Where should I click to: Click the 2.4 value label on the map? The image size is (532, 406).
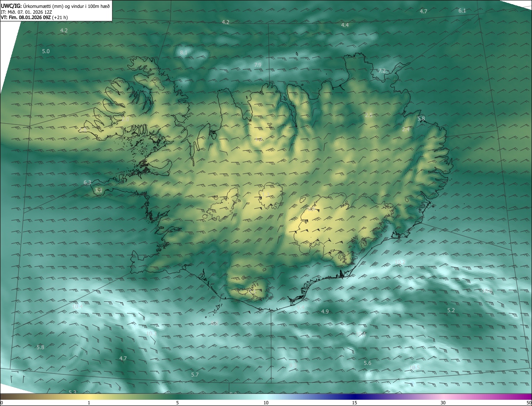[406, 130]
